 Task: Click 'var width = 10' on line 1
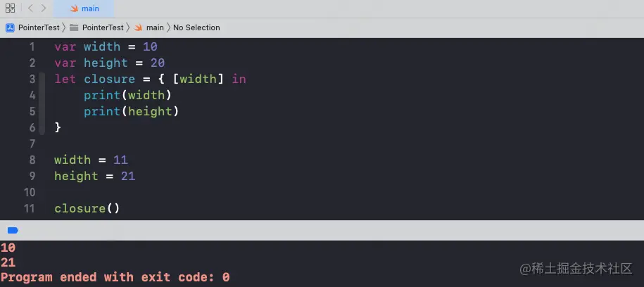[106, 47]
